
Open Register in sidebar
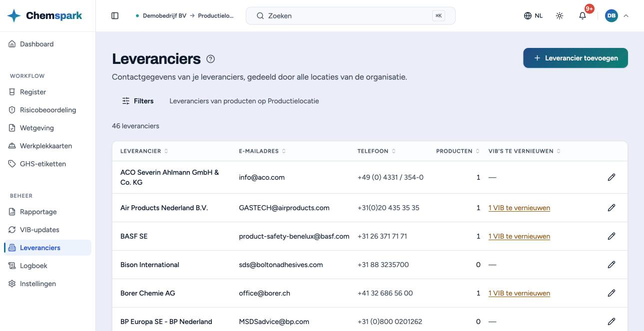pyautogui.click(x=47, y=92)
